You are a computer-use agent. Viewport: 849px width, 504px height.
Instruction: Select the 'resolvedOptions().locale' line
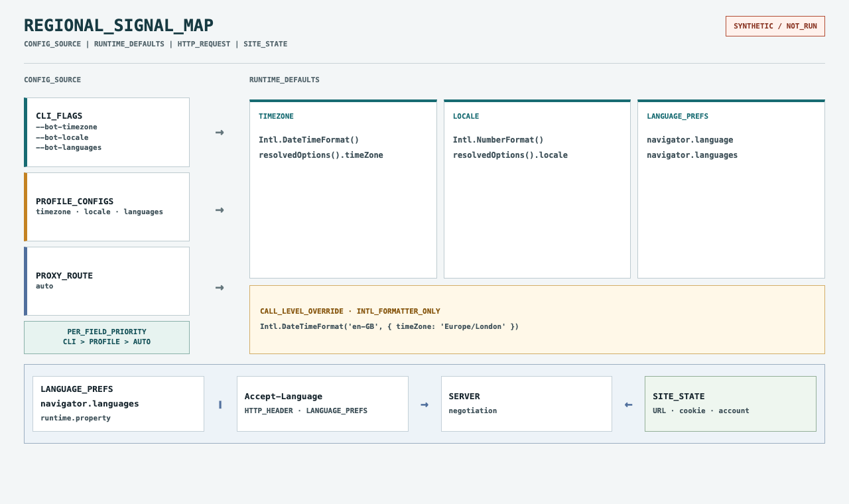pyautogui.click(x=510, y=155)
